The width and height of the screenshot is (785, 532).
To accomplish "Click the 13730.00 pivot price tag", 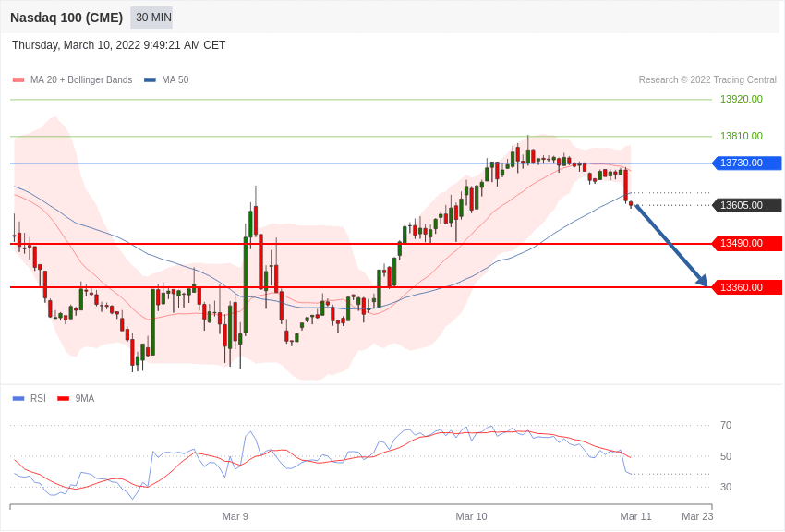I will coord(747,163).
